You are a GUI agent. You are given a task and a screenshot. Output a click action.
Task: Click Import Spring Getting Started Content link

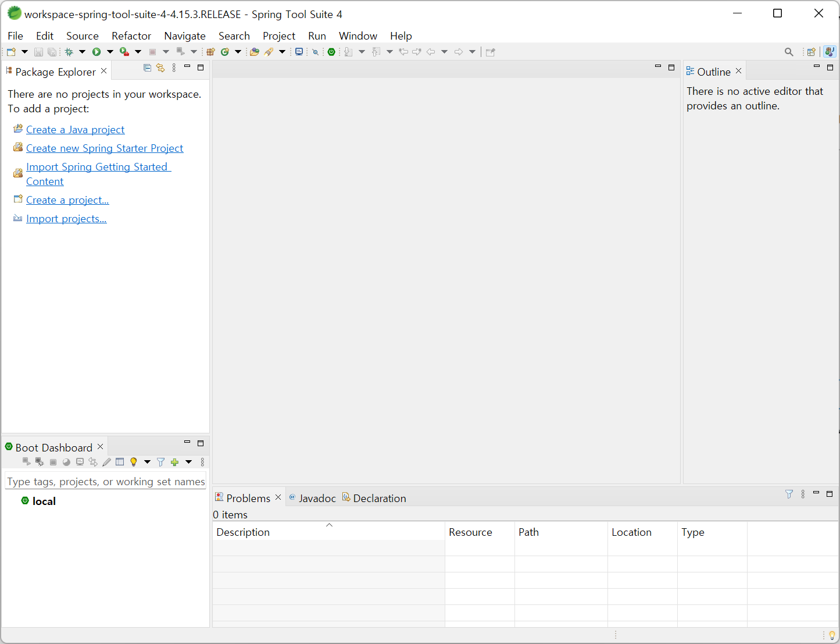(98, 174)
